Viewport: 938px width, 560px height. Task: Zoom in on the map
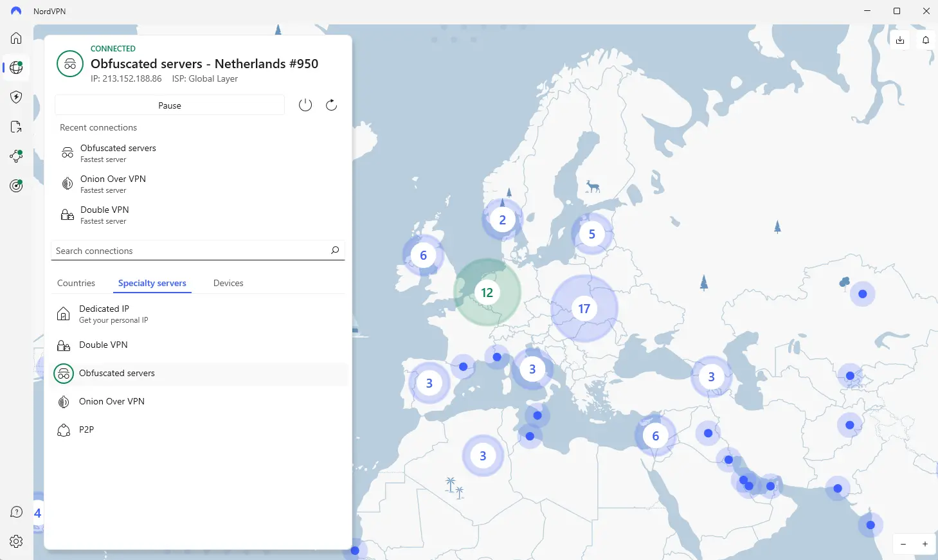924,543
